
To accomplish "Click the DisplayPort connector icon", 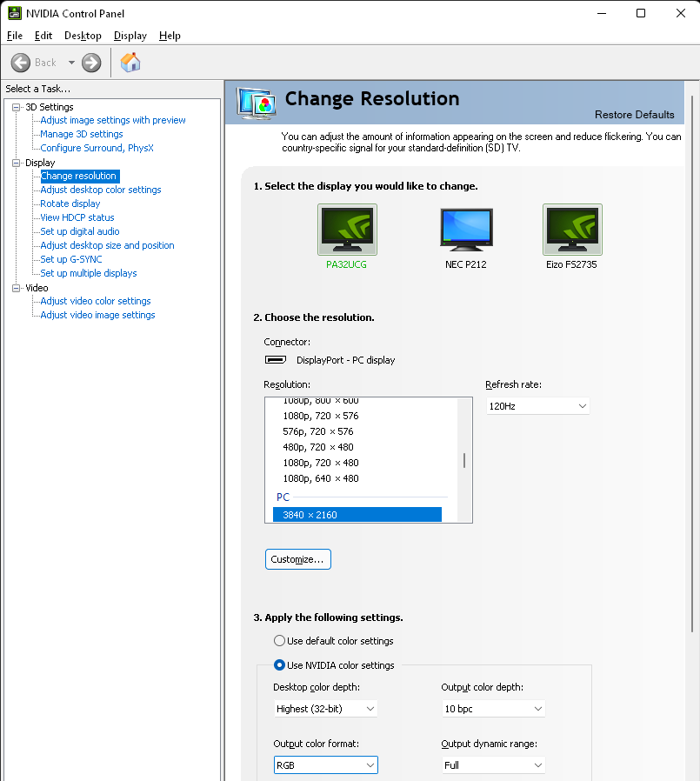I will (x=276, y=359).
